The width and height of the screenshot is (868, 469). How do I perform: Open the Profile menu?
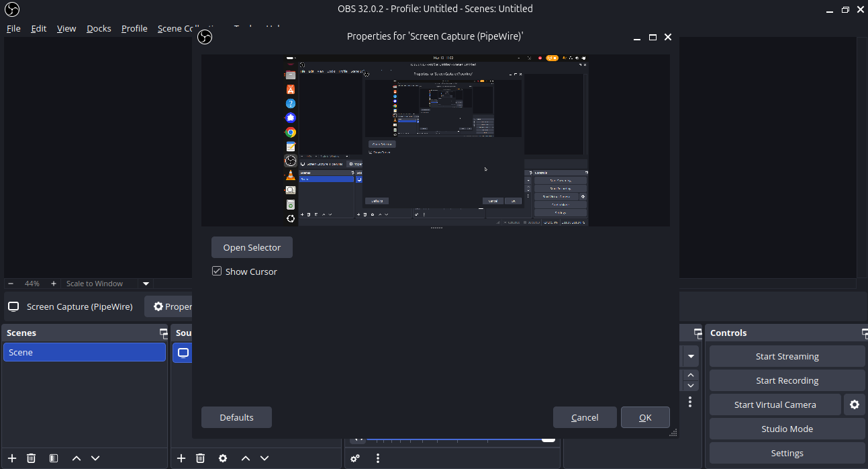coord(134,28)
